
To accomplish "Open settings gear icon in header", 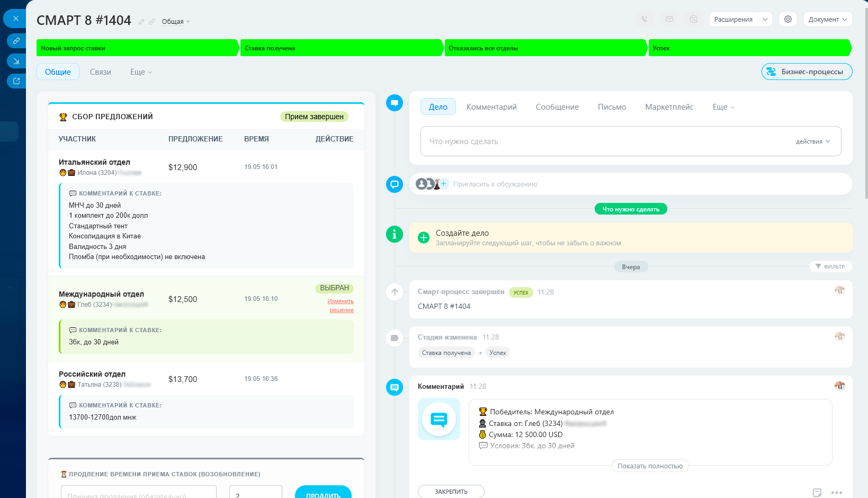I will pyautogui.click(x=788, y=19).
